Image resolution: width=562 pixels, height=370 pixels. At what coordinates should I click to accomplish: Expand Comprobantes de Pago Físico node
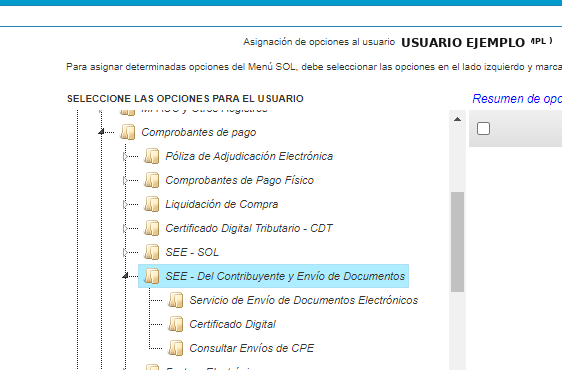click(125, 180)
